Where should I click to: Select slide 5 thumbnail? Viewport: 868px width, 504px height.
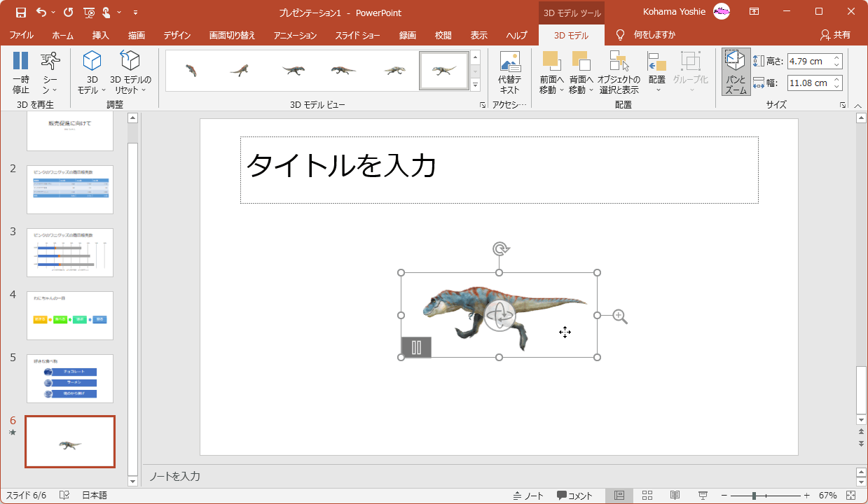point(70,379)
